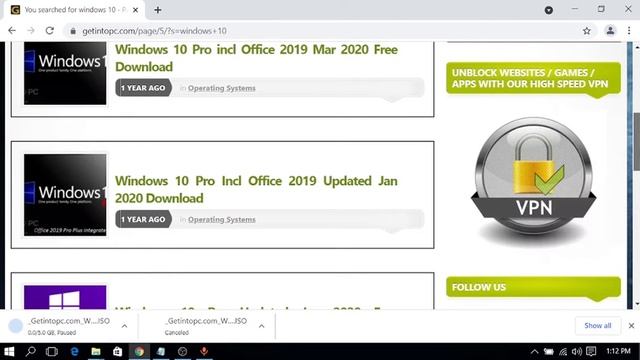The image size is (640, 360).
Task: Open File Explorer from the taskbar
Action: (96, 351)
